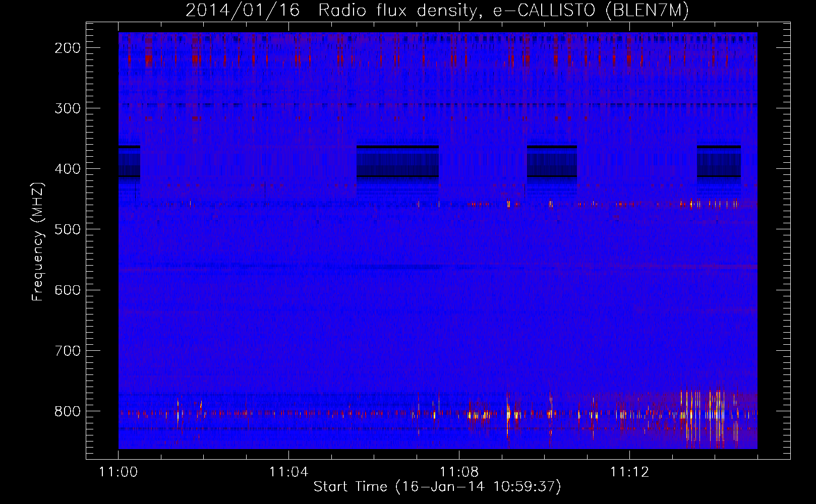Click the 500 MHz frequency tick label
The height and width of the screenshot is (504, 816).
(68, 229)
